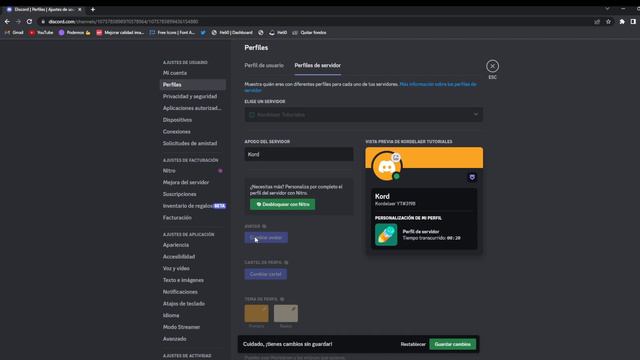Viewport: 640px width, 360px height.
Task: Open Facturación settings
Action: [x=193, y=218]
